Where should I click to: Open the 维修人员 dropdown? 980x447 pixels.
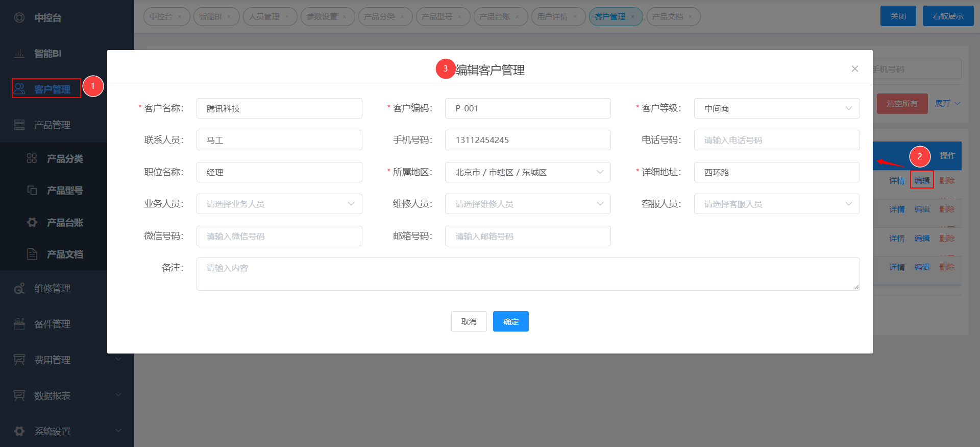pyautogui.click(x=527, y=204)
